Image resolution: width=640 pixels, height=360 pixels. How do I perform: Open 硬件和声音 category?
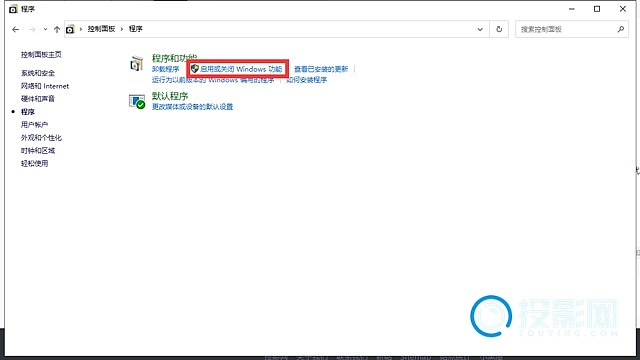pos(38,99)
